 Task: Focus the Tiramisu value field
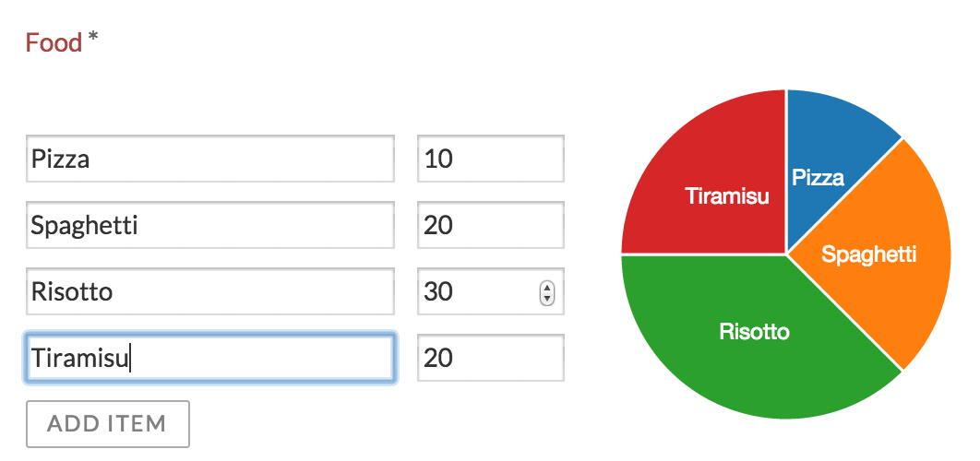tap(490, 357)
